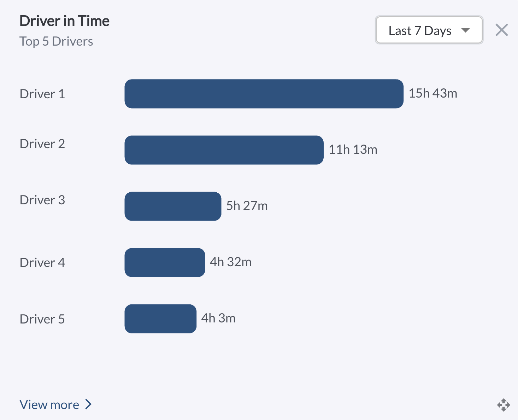Screen dimensions: 518x420
Task: Click the Driver 3 bar
Action: [173, 206]
